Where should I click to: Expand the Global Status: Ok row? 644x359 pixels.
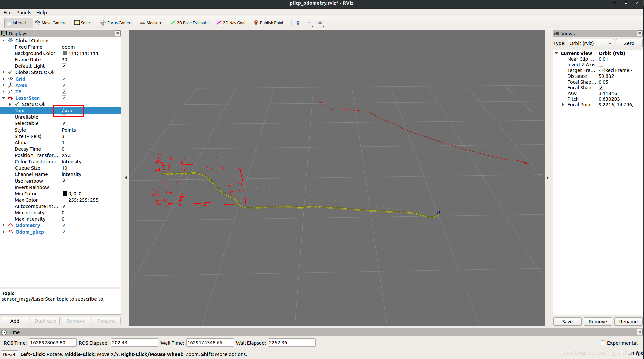4,72
